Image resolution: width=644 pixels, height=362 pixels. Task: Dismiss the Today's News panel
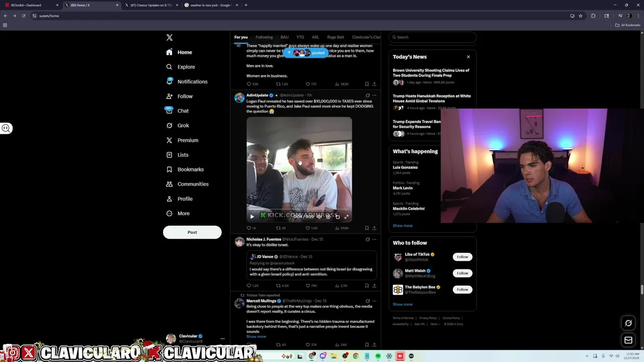[468, 57]
